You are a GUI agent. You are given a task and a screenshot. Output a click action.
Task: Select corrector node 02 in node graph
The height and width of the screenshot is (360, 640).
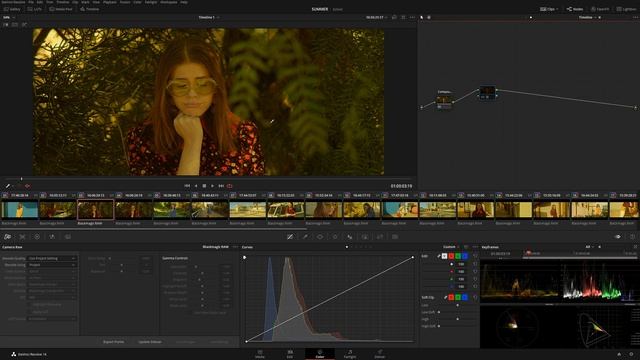coord(487,92)
